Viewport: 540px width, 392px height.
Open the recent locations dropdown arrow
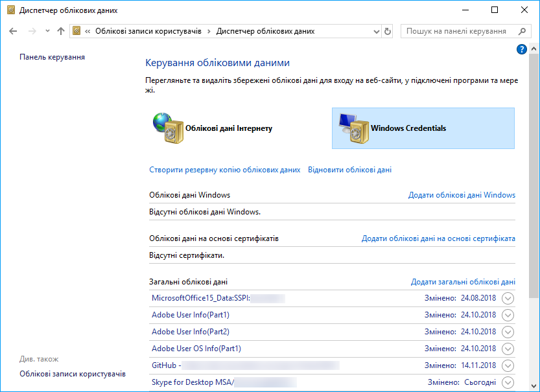point(47,31)
